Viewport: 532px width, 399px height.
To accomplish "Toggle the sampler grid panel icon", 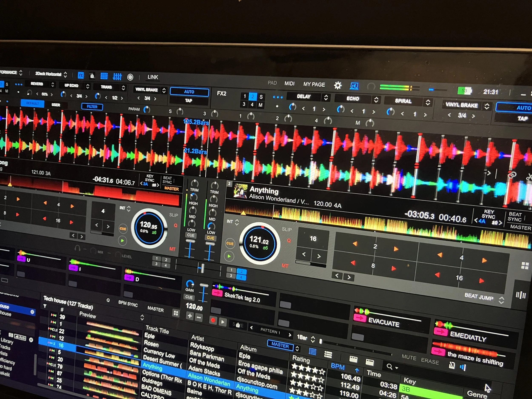I will click(104, 76).
